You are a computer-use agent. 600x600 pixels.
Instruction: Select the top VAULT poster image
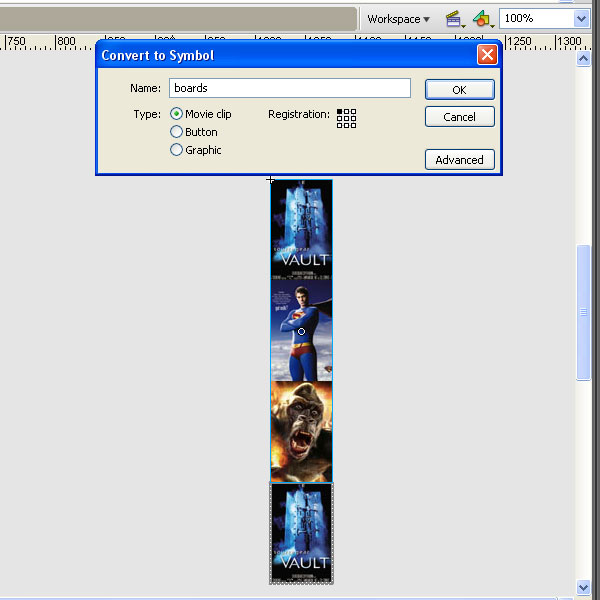(x=302, y=230)
